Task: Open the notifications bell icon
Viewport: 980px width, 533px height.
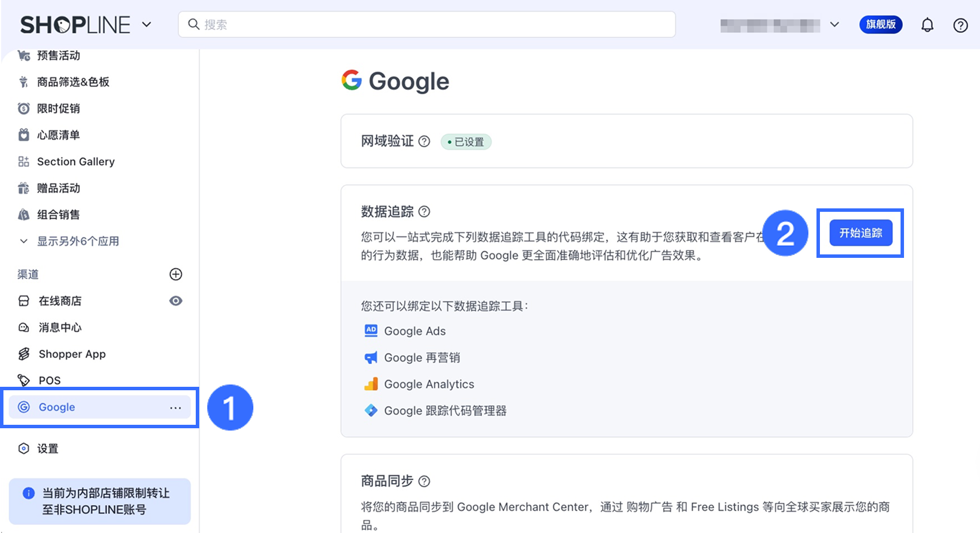Action: point(927,25)
